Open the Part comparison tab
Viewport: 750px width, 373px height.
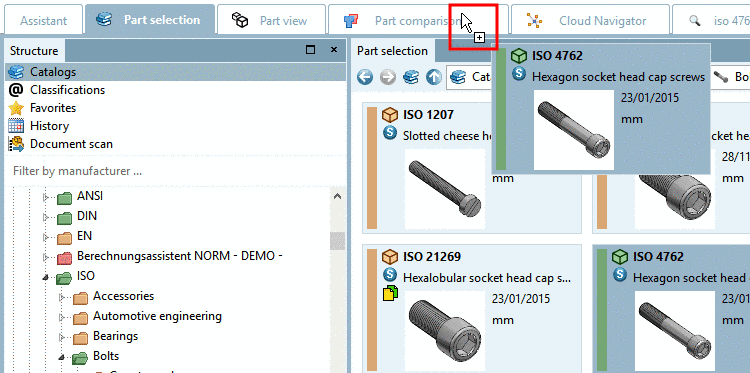tap(417, 21)
